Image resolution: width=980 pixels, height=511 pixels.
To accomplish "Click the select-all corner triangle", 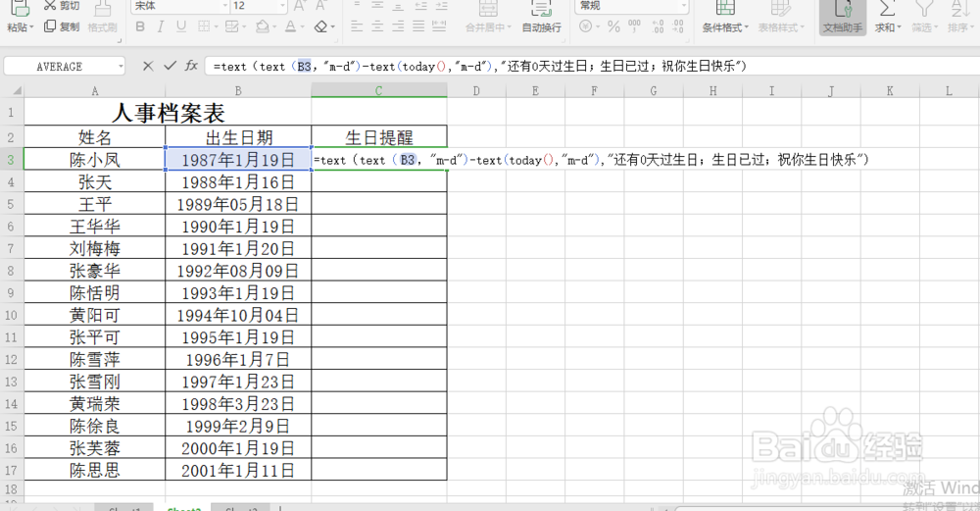I will (x=16, y=91).
